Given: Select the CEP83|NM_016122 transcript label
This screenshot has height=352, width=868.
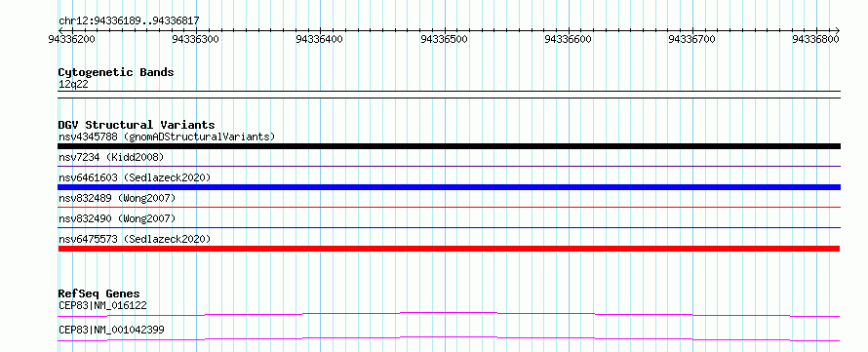Looking at the screenshot, I should [x=102, y=305].
